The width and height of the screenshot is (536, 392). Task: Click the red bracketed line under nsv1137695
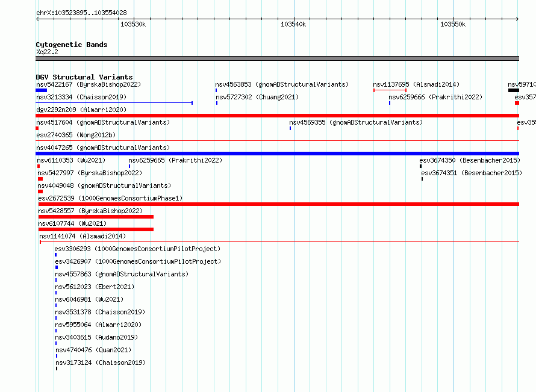coord(390,90)
